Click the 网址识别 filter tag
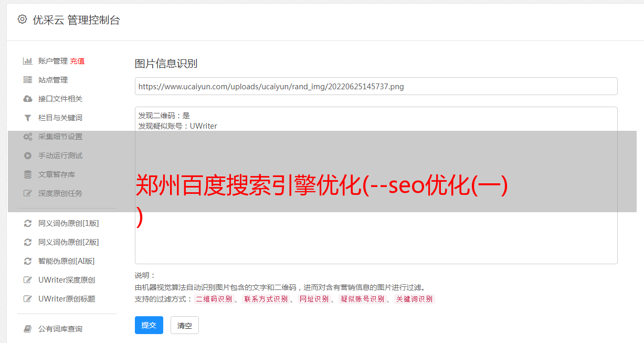Image resolution: width=644 pixels, height=343 pixels. [x=314, y=299]
